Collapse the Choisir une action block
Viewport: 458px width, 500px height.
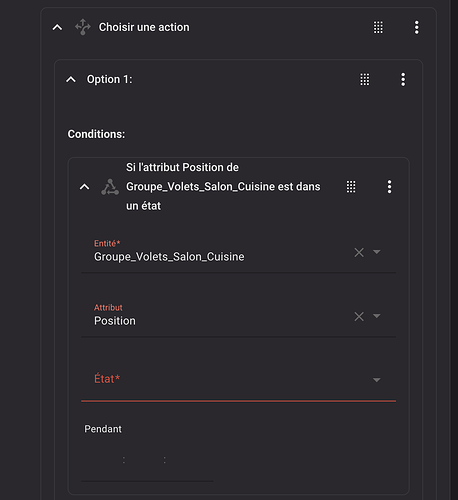coord(57,27)
